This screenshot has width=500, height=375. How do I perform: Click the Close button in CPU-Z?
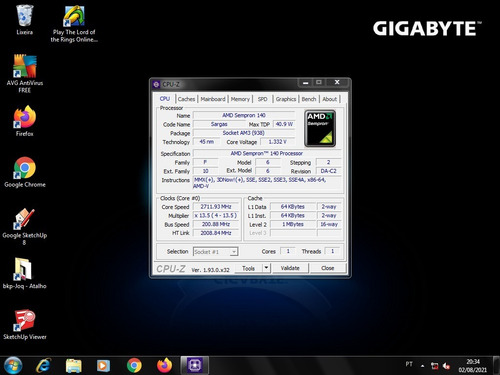[x=328, y=268]
